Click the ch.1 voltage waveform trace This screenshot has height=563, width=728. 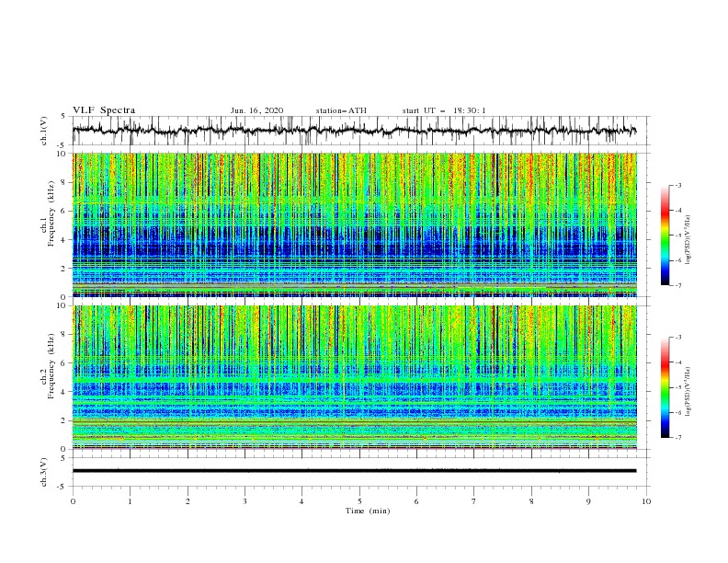tap(354, 131)
